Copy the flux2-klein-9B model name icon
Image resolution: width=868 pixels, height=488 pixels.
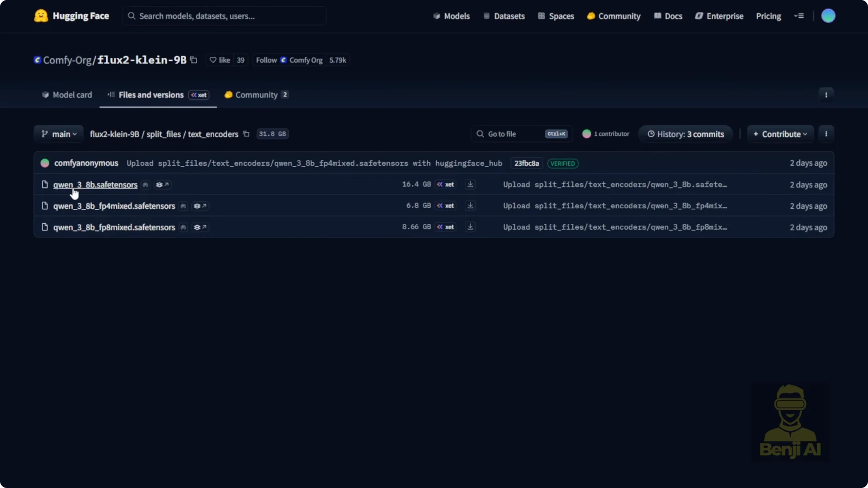(x=193, y=60)
